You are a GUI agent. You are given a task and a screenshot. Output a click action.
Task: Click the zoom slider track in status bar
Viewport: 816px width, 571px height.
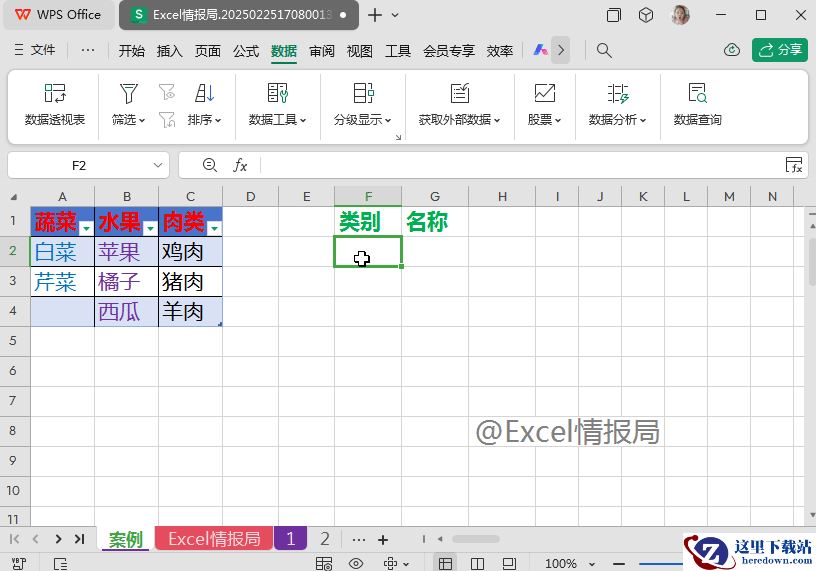[661, 564]
